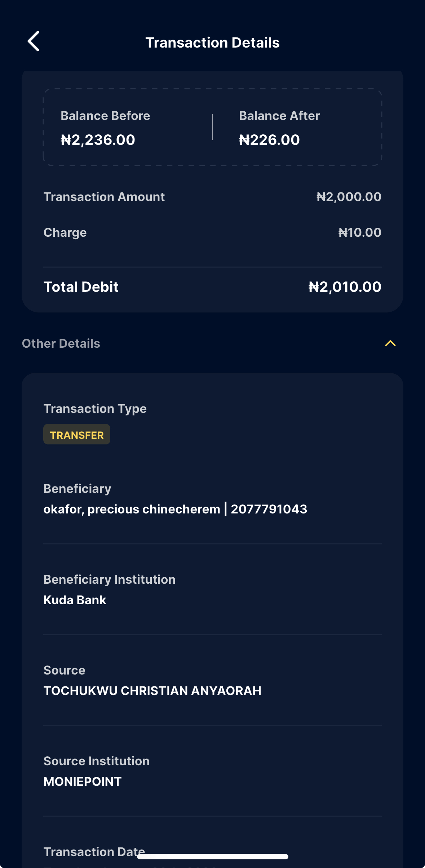425x868 pixels.
Task: Tap the Balance Before amount
Action: tap(98, 140)
